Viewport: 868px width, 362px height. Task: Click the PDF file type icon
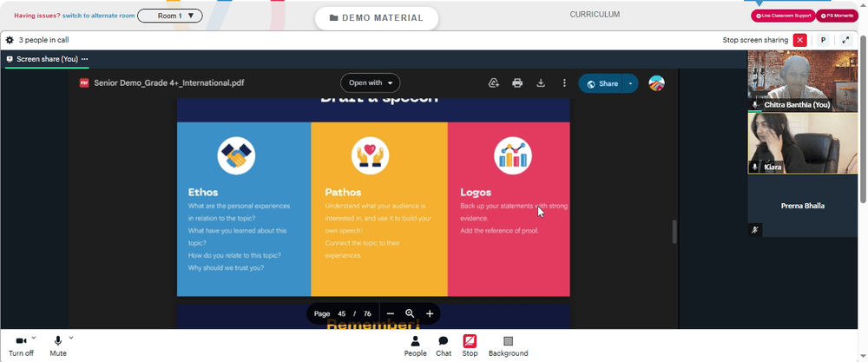pyautogui.click(x=84, y=83)
